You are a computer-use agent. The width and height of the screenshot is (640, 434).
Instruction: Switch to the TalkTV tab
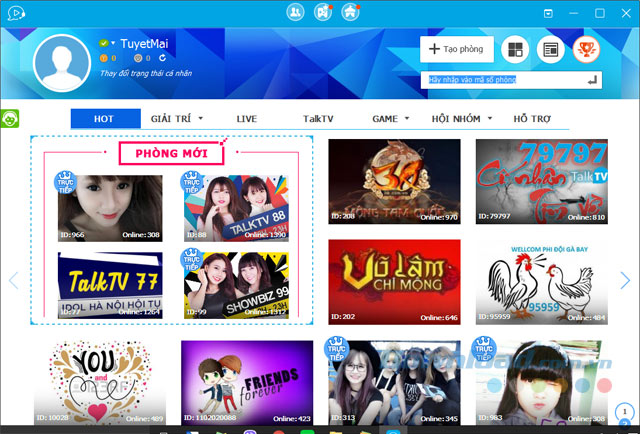pyautogui.click(x=318, y=119)
